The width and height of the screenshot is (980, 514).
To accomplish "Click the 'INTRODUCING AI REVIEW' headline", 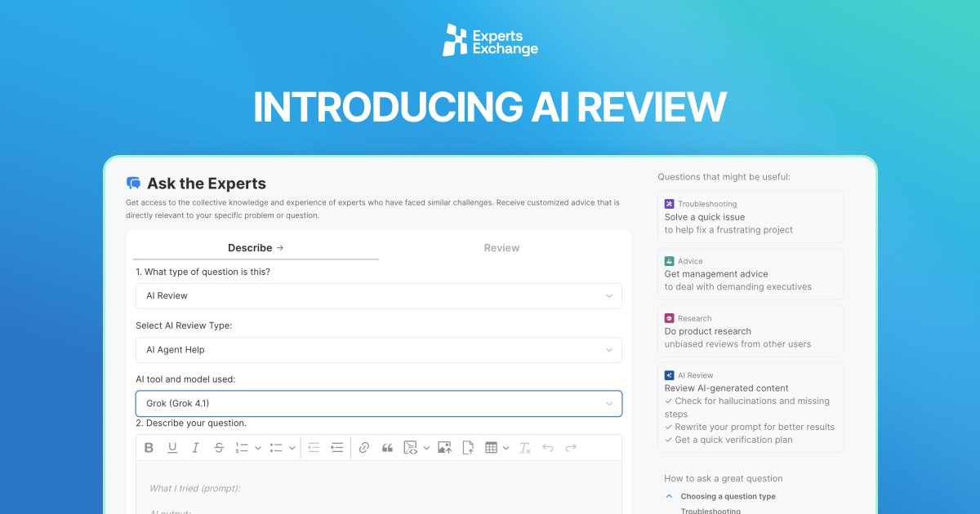I will point(490,107).
